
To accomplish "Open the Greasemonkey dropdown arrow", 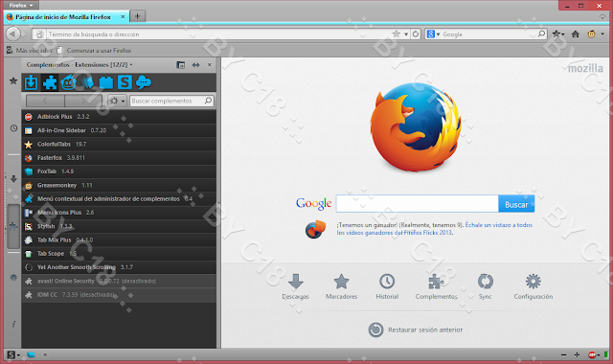I will [x=602, y=34].
